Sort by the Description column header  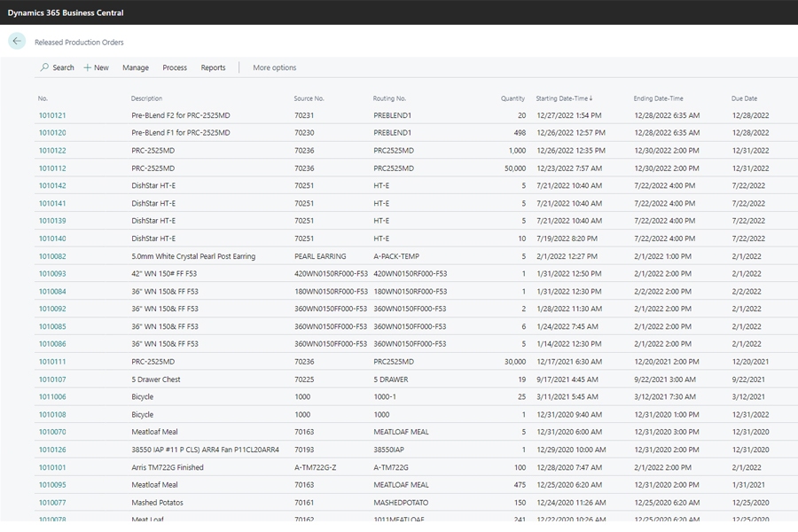(146, 98)
